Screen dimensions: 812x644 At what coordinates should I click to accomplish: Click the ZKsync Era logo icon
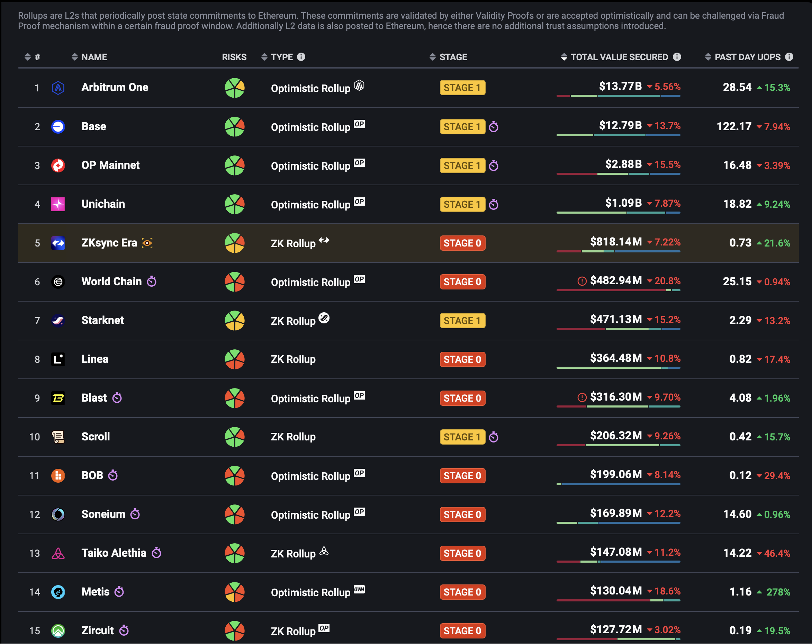(58, 243)
